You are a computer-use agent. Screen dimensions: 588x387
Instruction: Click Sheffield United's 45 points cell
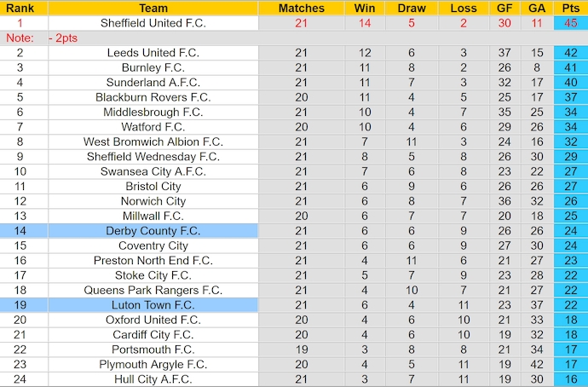(571, 23)
